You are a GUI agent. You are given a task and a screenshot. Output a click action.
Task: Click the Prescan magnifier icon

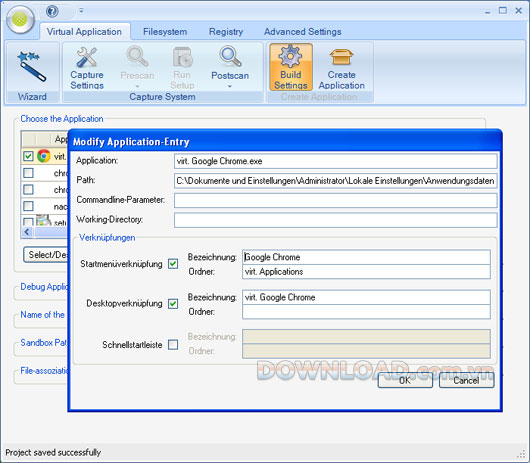coord(137,57)
